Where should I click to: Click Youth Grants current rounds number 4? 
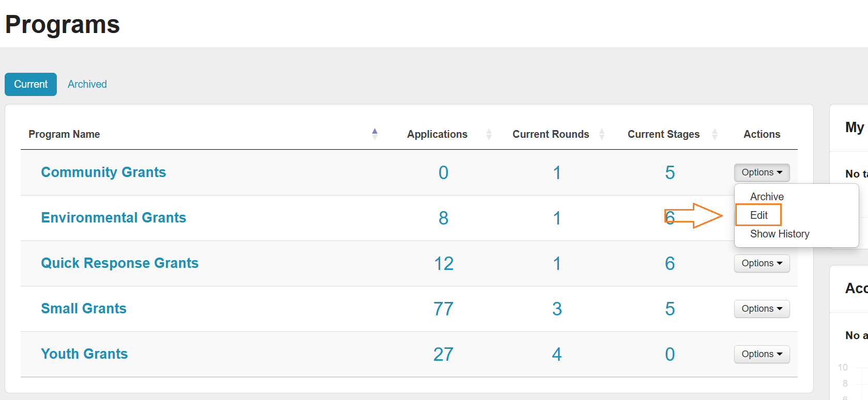(556, 355)
